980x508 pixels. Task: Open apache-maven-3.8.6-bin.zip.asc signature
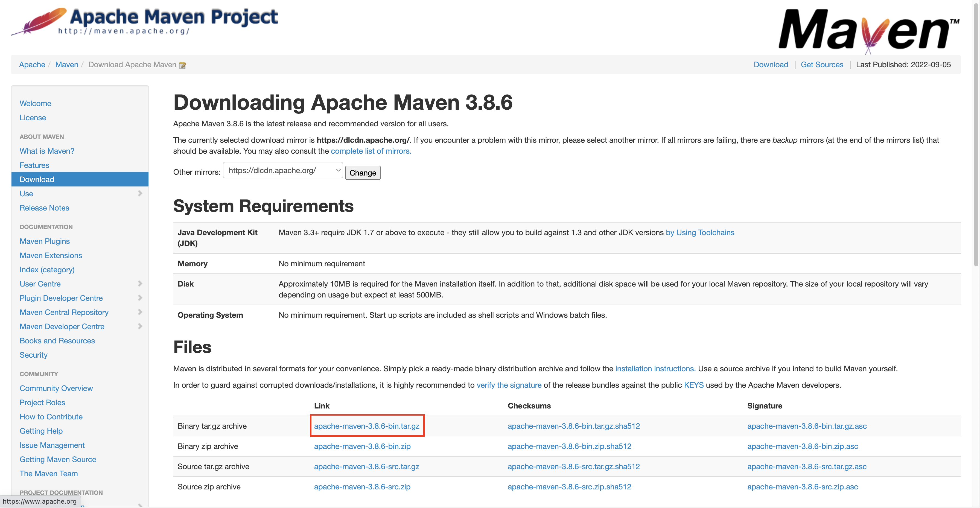click(x=802, y=446)
